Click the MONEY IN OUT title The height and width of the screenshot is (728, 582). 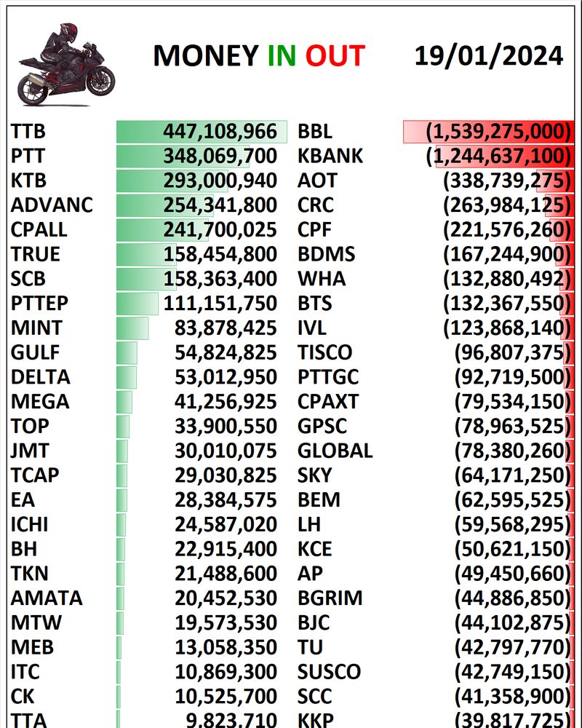pyautogui.click(x=258, y=56)
